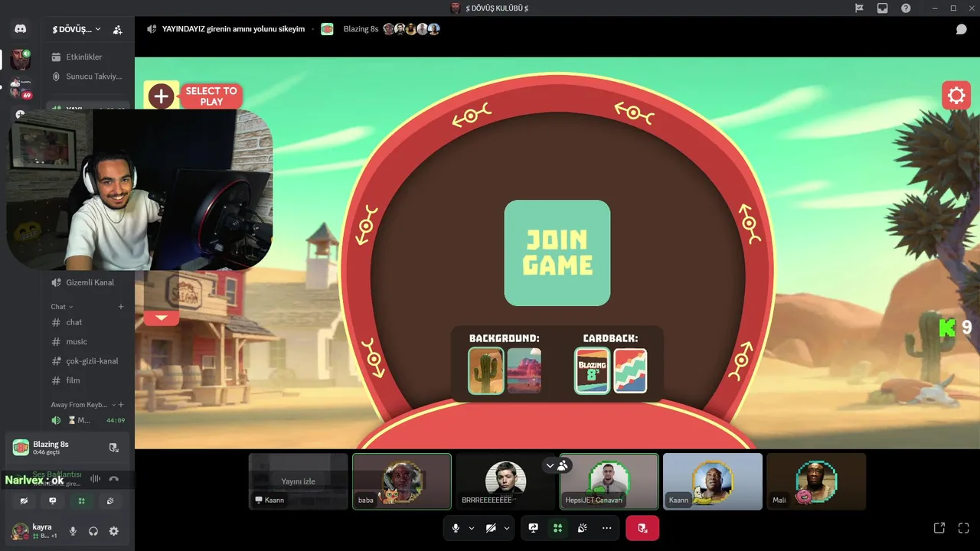Open the invite people icon beside server name
Screen dimensions: 980x551
tap(117, 30)
